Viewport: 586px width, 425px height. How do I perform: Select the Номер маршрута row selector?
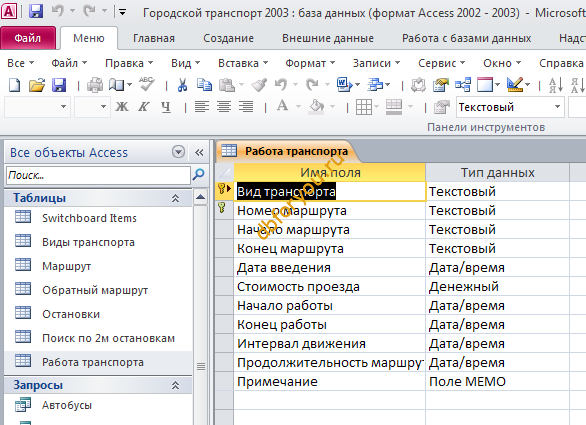pos(224,210)
